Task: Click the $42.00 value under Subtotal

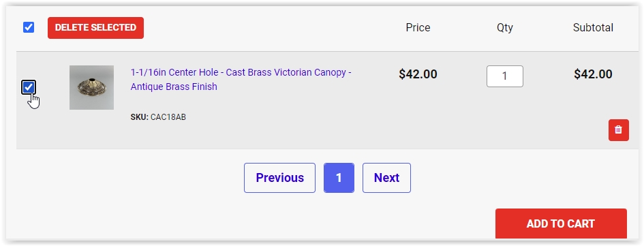Action: coord(593,74)
